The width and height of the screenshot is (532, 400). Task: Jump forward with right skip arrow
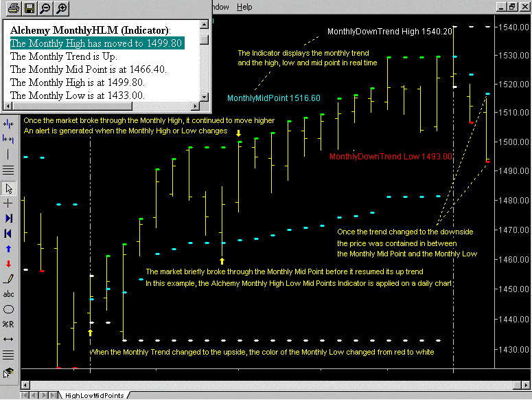pos(8,218)
